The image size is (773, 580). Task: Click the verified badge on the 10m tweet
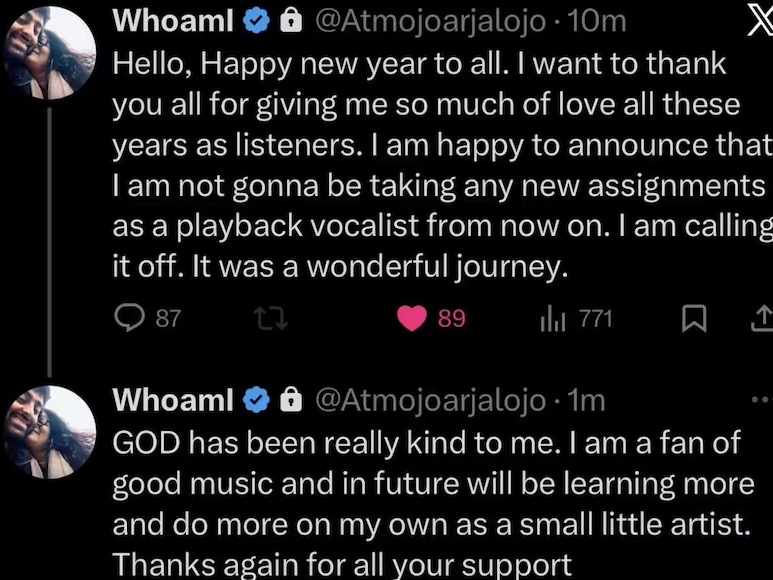pyautogui.click(x=257, y=20)
